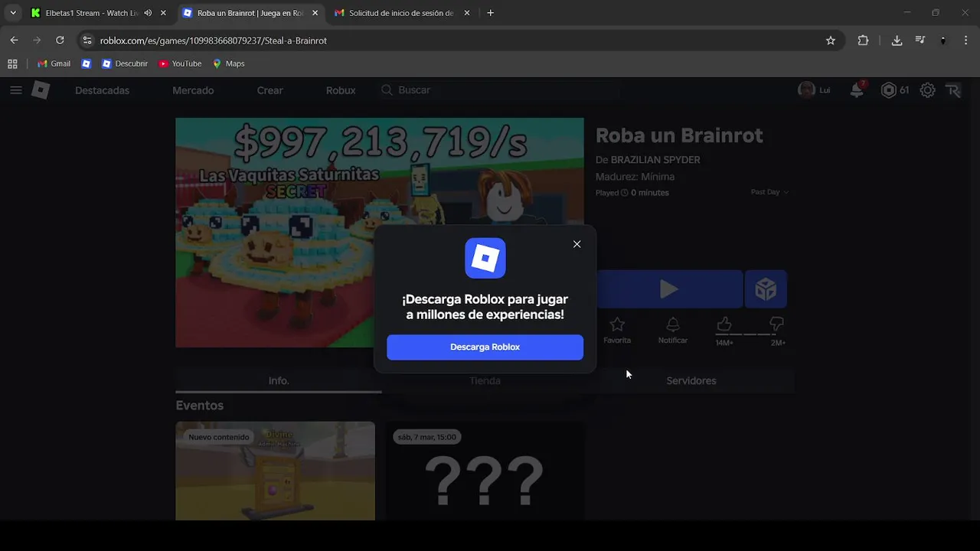Open the notifications bell icon

coord(857,90)
